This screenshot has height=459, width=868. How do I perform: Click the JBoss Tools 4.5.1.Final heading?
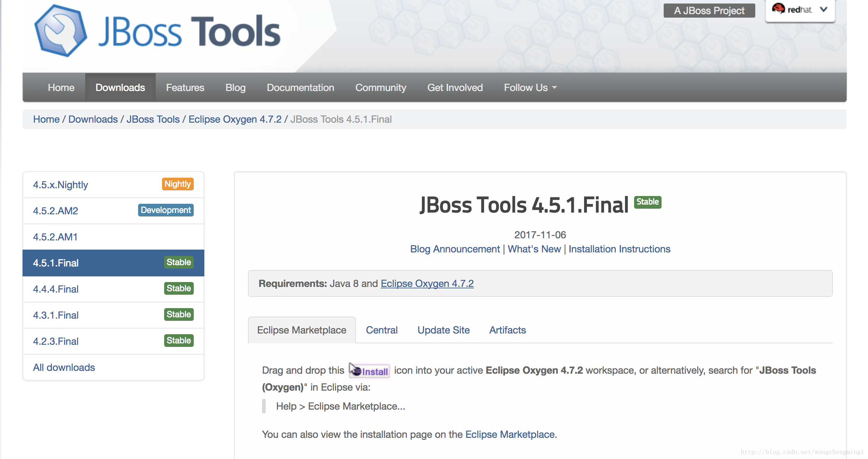coord(524,205)
